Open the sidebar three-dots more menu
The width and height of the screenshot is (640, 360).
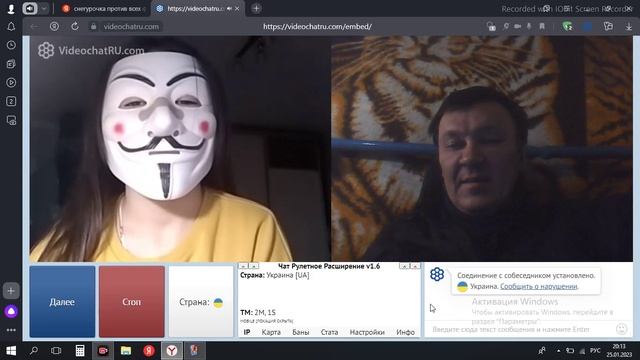pos(11,330)
